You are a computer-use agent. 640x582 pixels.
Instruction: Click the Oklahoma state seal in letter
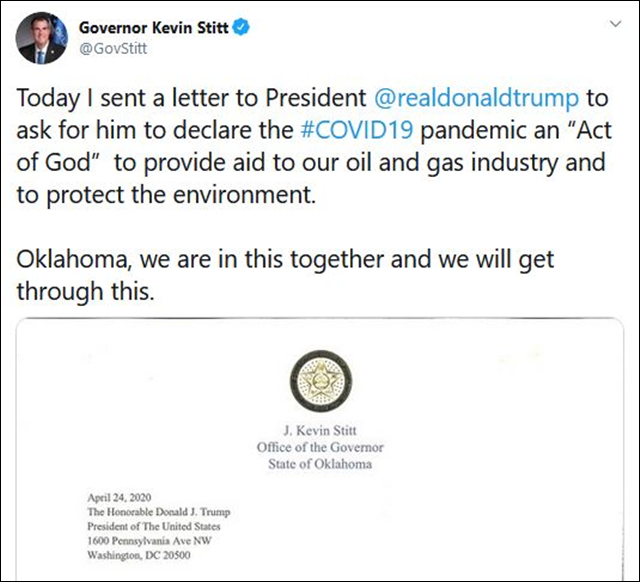point(319,385)
